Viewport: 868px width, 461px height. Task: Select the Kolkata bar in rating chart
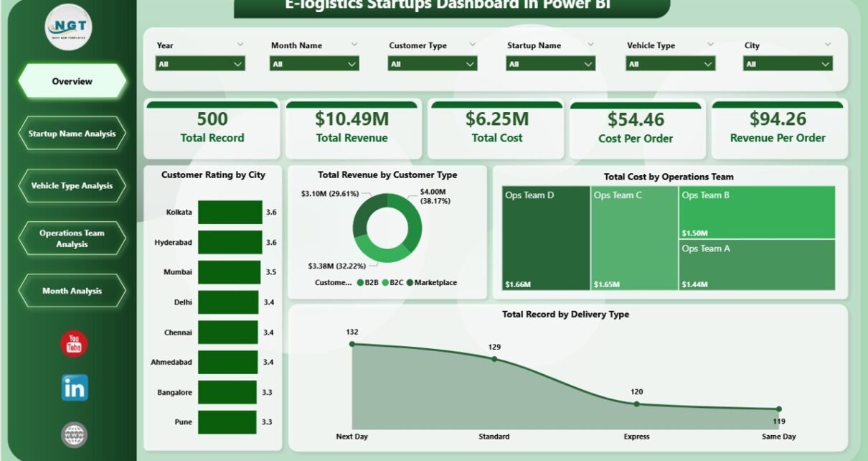click(230, 213)
